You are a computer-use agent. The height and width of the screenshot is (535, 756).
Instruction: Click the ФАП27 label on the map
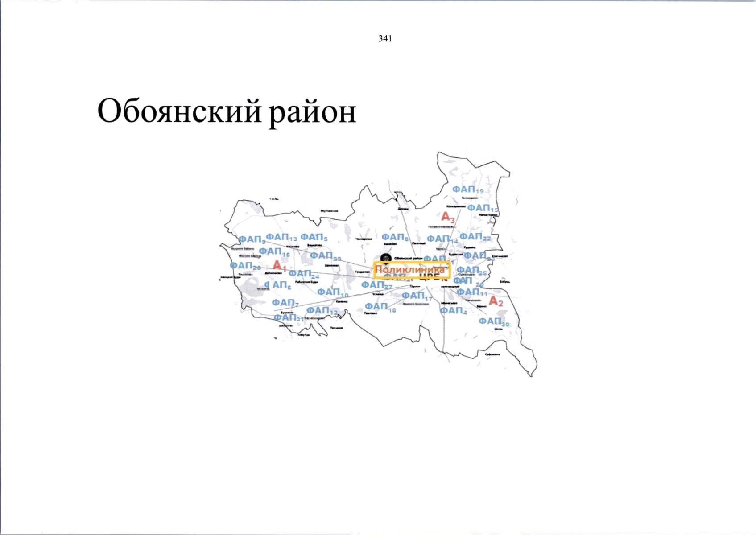(376, 285)
